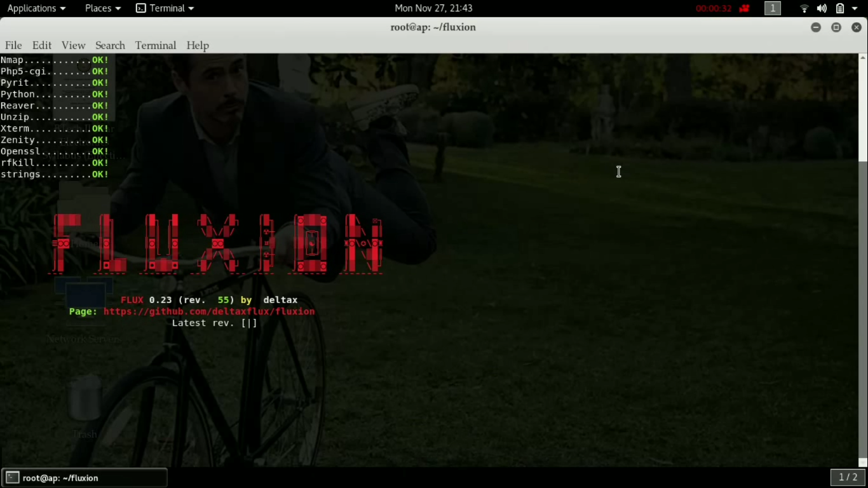Open the Help menu
The image size is (868, 488).
(197, 45)
